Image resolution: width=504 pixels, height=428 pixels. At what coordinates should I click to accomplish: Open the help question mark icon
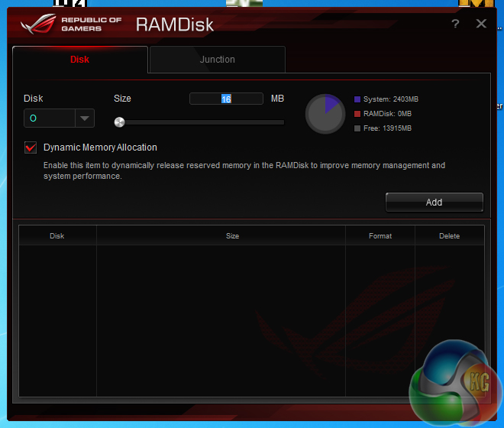pos(455,24)
